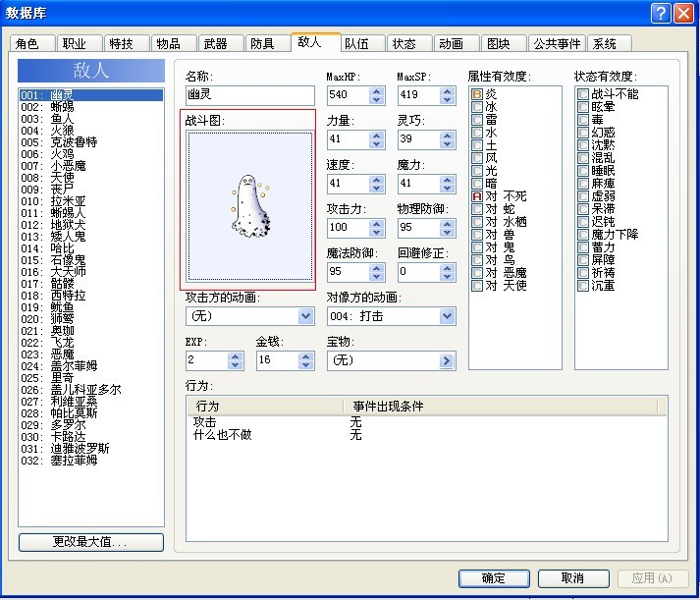The width and height of the screenshot is (700, 600).
Task: Toggle 睡眠 state efficiency box
Action: coord(582,171)
